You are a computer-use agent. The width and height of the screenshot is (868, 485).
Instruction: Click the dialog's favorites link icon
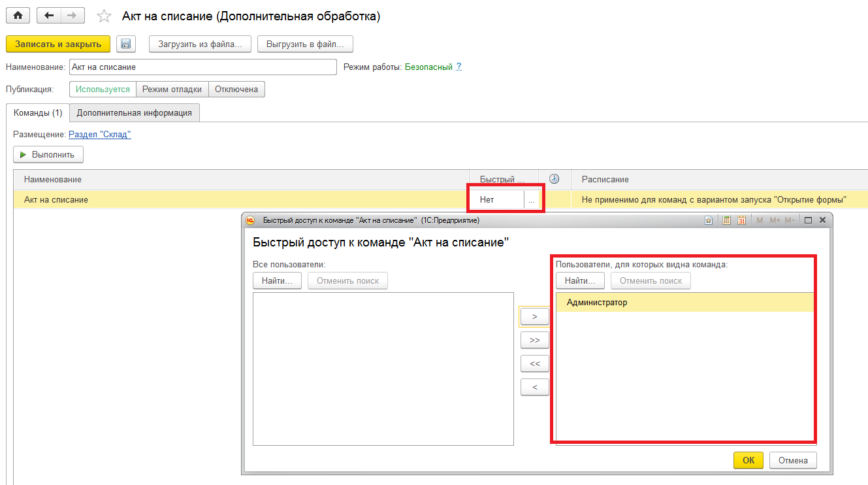click(x=709, y=221)
